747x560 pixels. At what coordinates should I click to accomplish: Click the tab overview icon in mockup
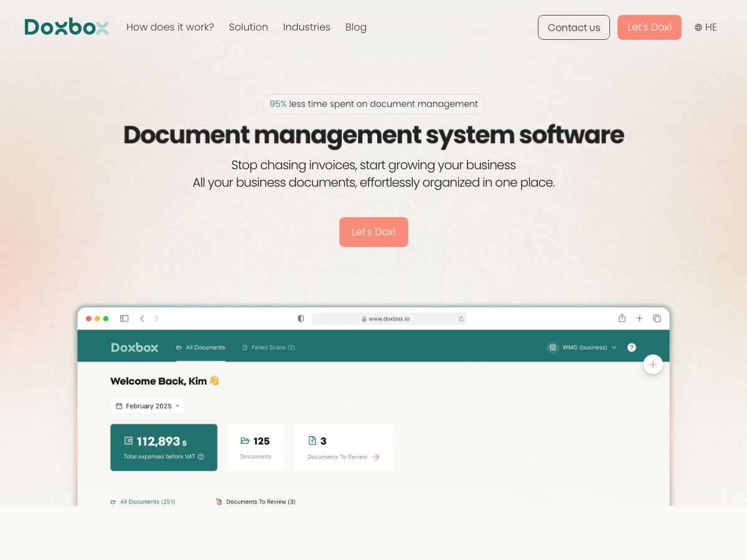(x=657, y=319)
